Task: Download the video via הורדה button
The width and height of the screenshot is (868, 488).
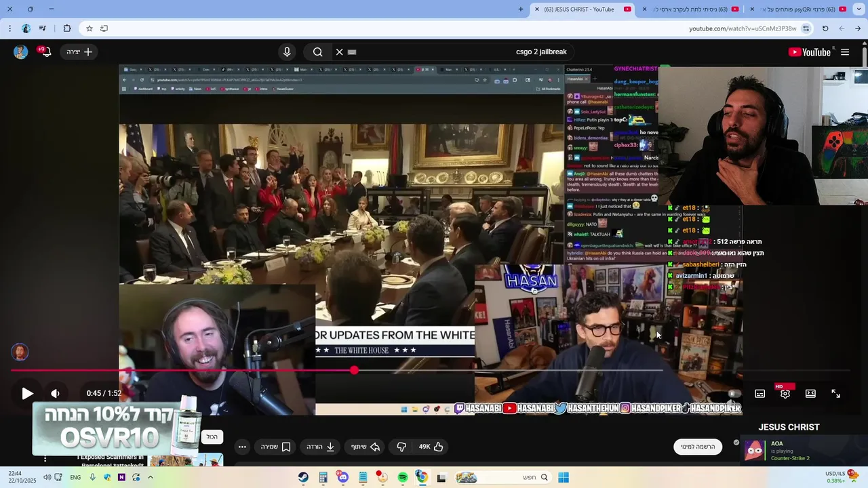Action: point(321,447)
